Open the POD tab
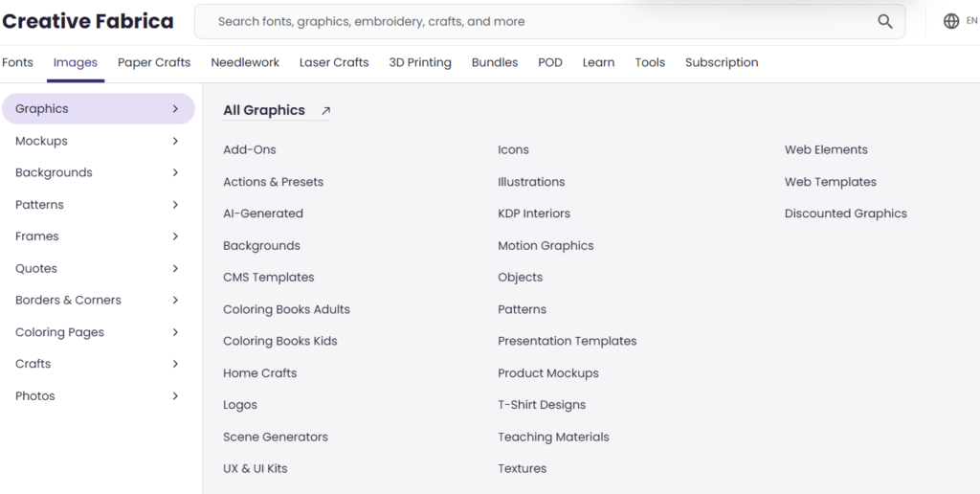This screenshot has width=980, height=494. 550,62
